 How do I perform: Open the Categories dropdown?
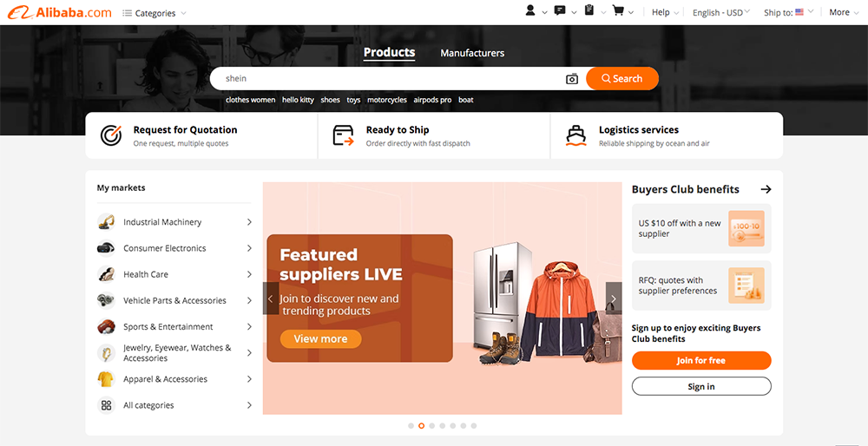tap(155, 13)
